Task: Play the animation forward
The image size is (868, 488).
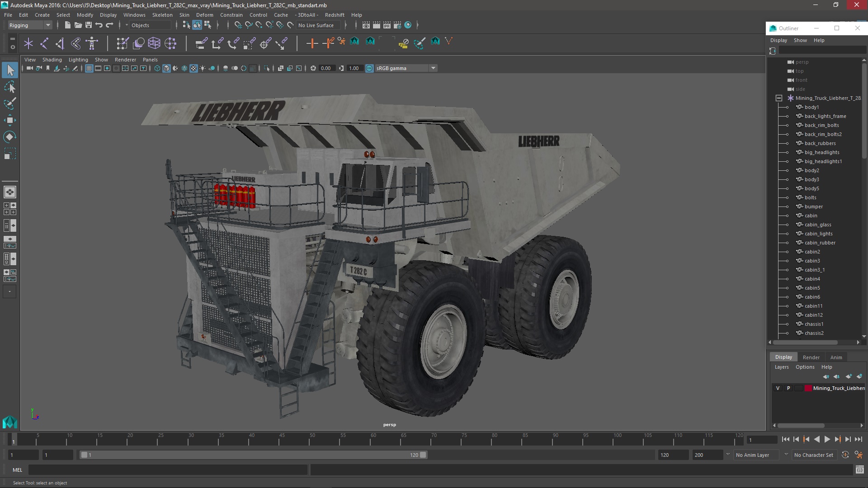Action: [x=827, y=439]
